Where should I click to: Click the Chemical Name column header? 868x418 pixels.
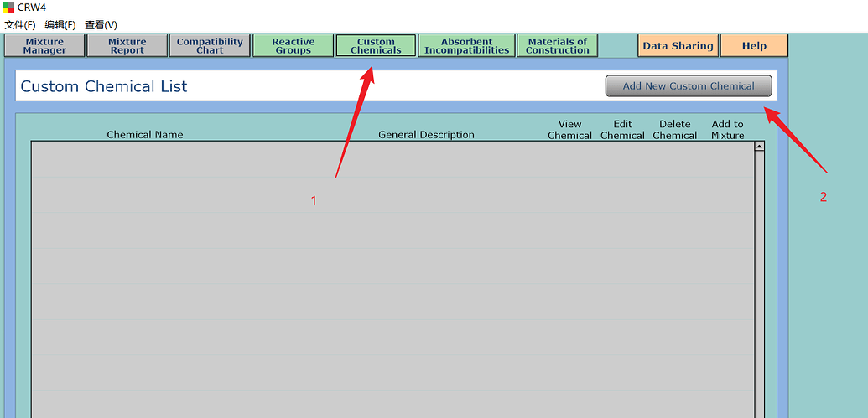(144, 135)
